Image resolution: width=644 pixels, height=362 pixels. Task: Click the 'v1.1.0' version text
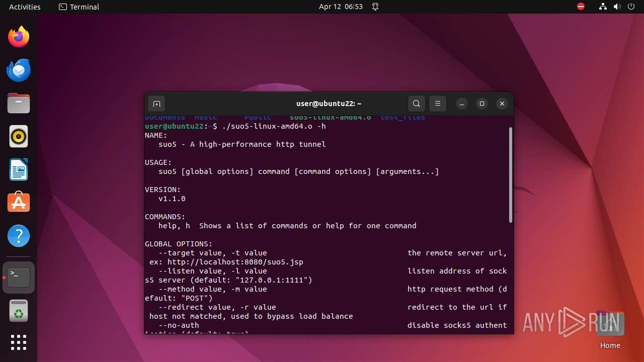(172, 199)
